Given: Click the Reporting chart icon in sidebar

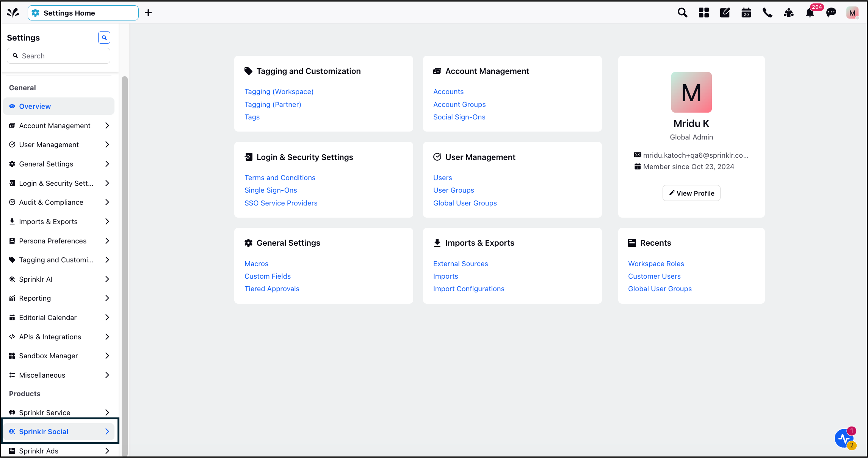Looking at the screenshot, I should pyautogui.click(x=12, y=298).
